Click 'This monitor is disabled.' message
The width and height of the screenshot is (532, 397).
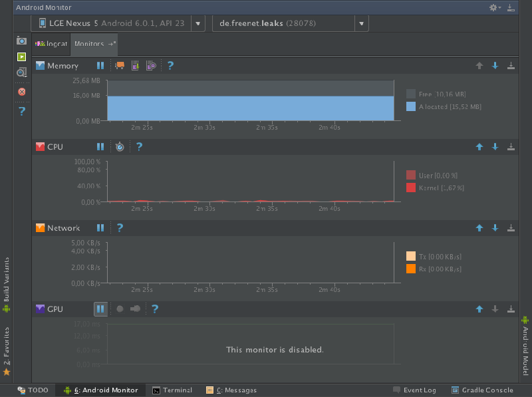pos(275,350)
